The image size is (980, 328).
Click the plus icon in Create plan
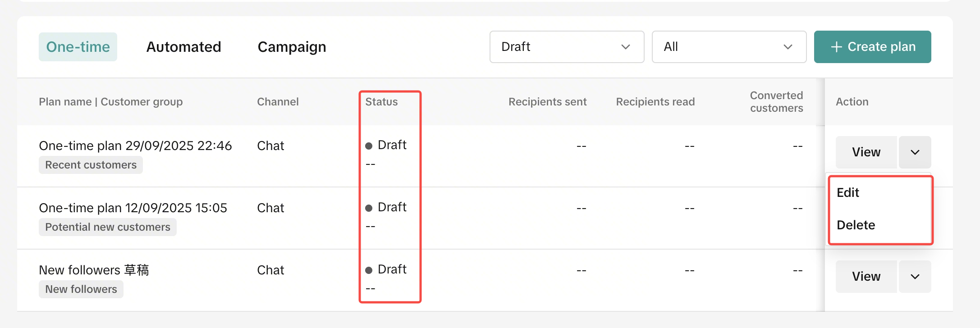point(837,47)
